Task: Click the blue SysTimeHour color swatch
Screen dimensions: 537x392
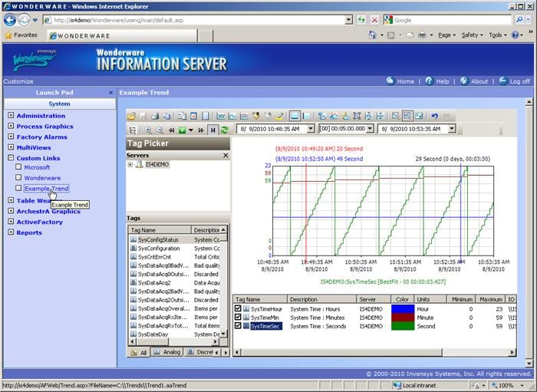Action: click(403, 308)
